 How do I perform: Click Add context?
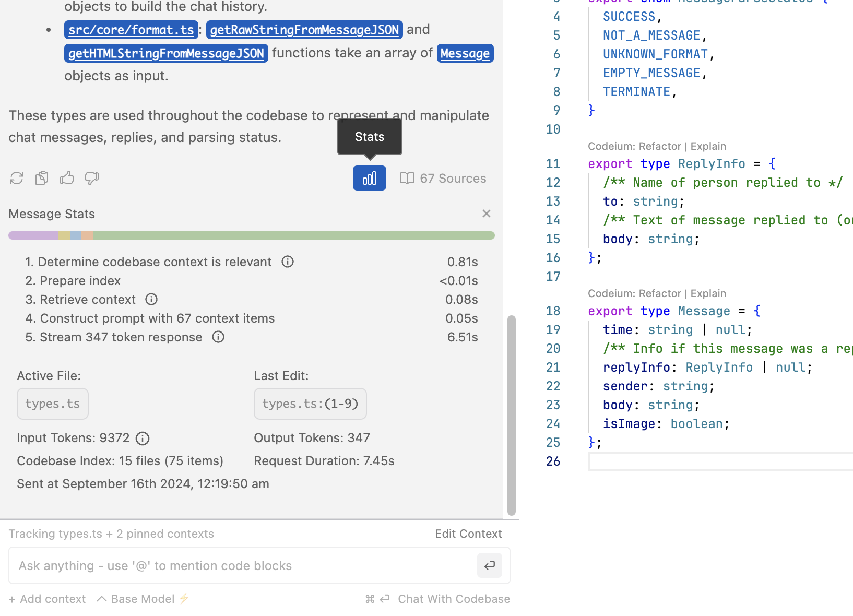[x=47, y=599]
